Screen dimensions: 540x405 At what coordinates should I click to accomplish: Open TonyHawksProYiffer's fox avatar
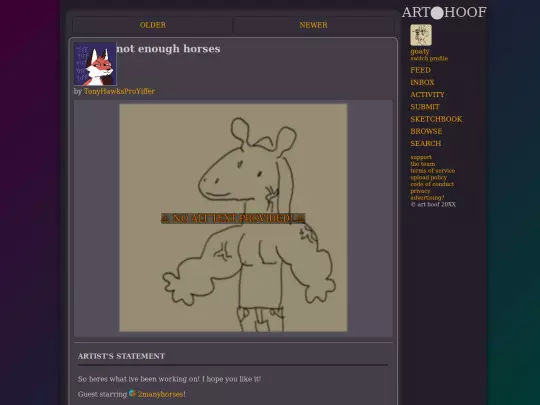point(95,64)
